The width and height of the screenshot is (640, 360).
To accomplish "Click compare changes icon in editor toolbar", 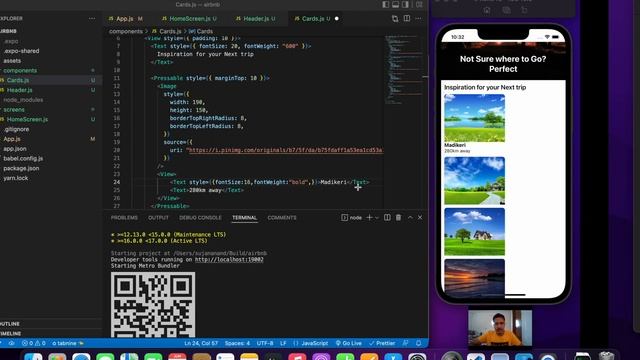I will pos(395,18).
